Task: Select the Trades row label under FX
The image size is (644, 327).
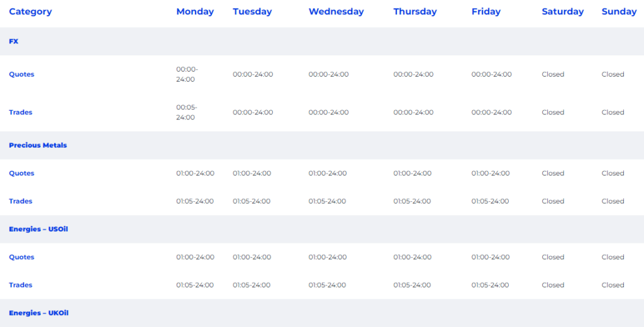Action: click(x=21, y=113)
